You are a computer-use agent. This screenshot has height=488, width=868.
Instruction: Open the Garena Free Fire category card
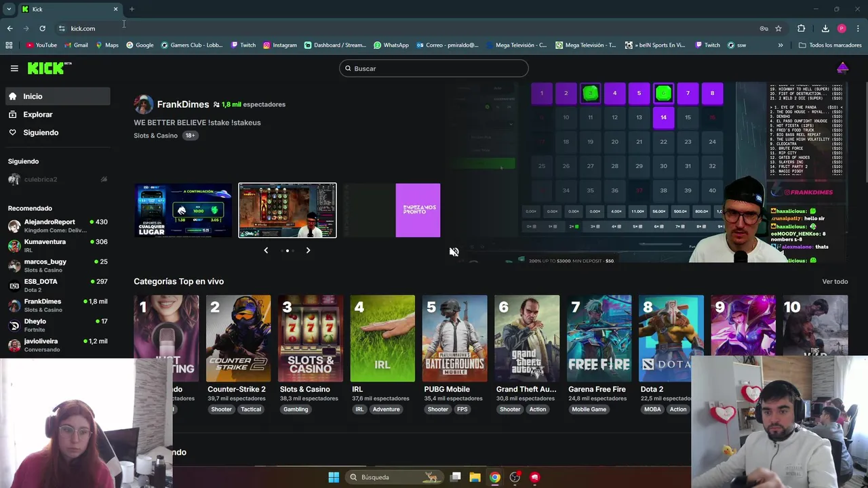599,338
